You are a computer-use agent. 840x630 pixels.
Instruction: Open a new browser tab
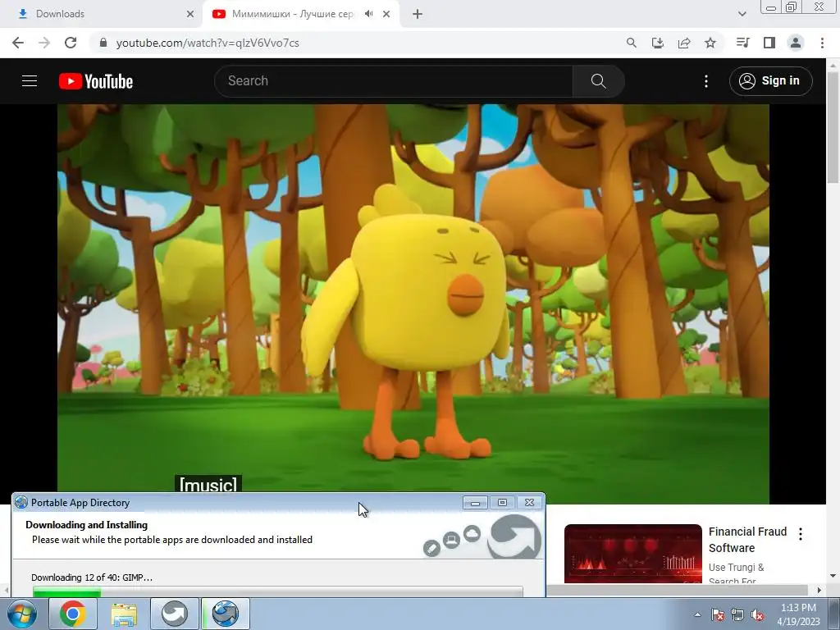tap(418, 14)
